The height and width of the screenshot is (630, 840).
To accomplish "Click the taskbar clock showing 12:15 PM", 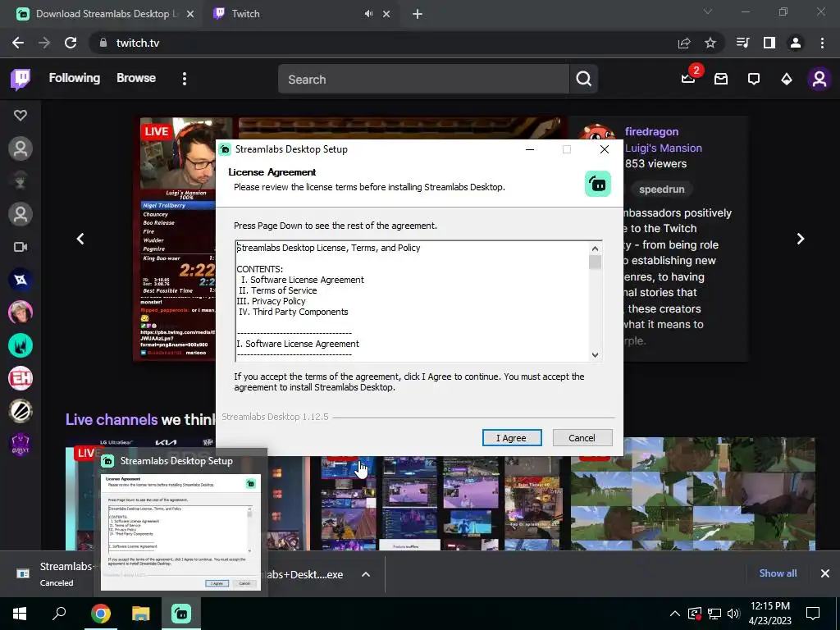I will point(769,613).
